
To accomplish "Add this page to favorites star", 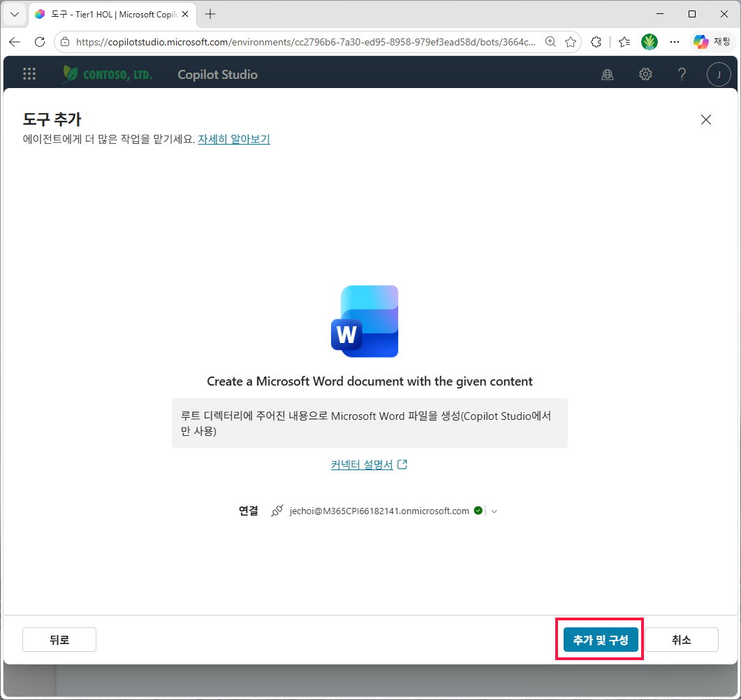I will tap(571, 42).
